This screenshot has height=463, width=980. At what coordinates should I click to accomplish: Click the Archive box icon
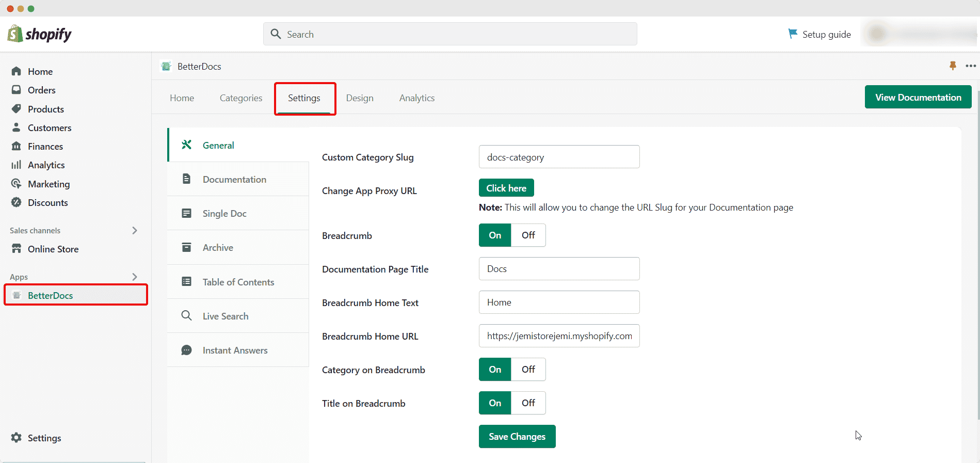tap(187, 247)
